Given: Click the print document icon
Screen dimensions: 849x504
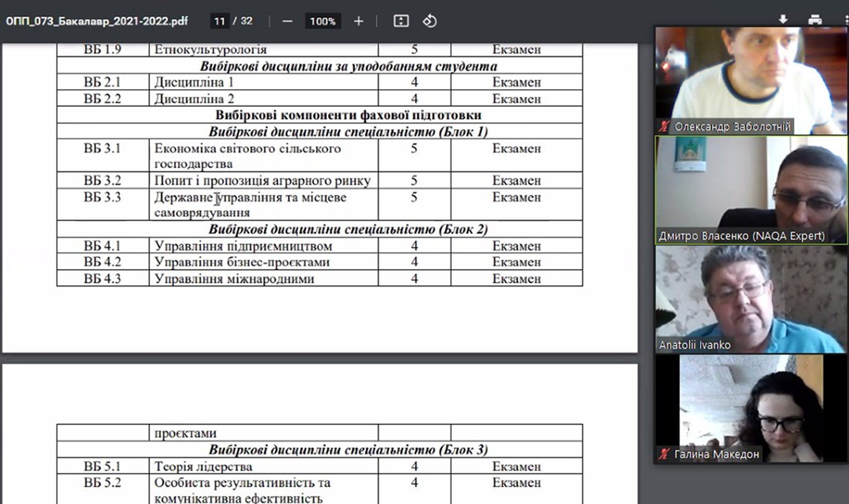Looking at the screenshot, I should click(815, 20).
